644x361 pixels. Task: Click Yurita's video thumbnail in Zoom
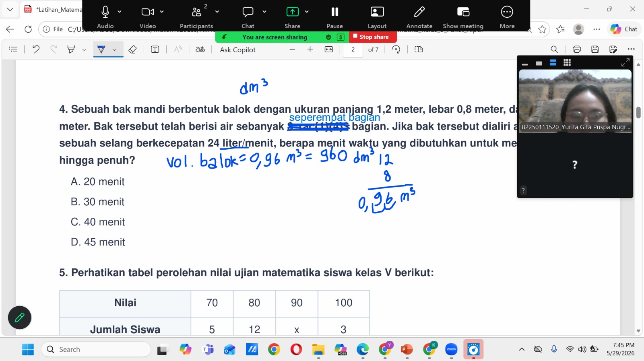(x=575, y=101)
